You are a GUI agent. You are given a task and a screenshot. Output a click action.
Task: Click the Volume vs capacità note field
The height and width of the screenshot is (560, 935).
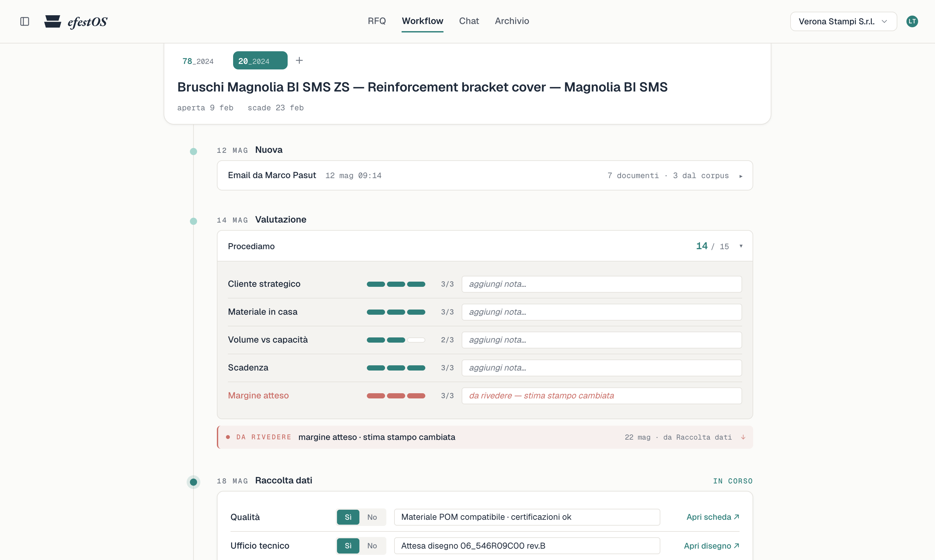[x=601, y=340]
